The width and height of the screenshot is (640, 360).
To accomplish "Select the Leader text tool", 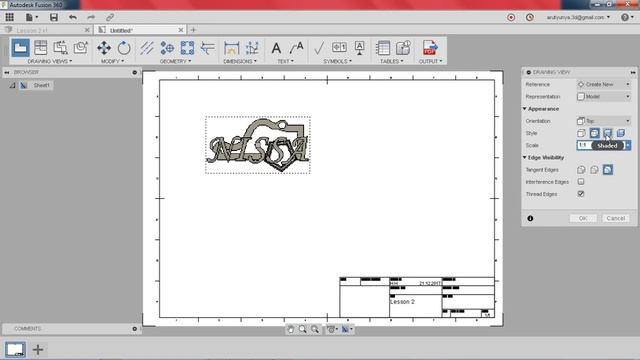I will pos(296,48).
